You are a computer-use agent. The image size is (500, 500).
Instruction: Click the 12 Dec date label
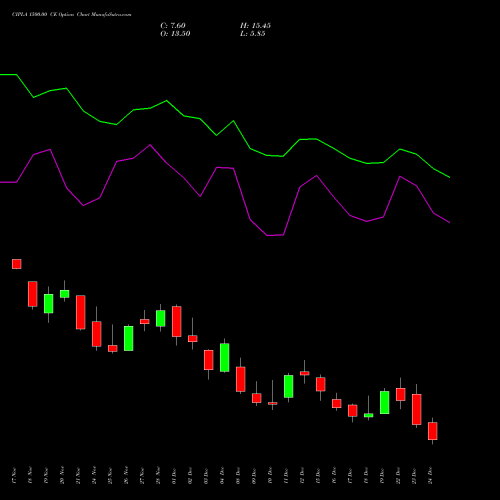tap(302, 476)
